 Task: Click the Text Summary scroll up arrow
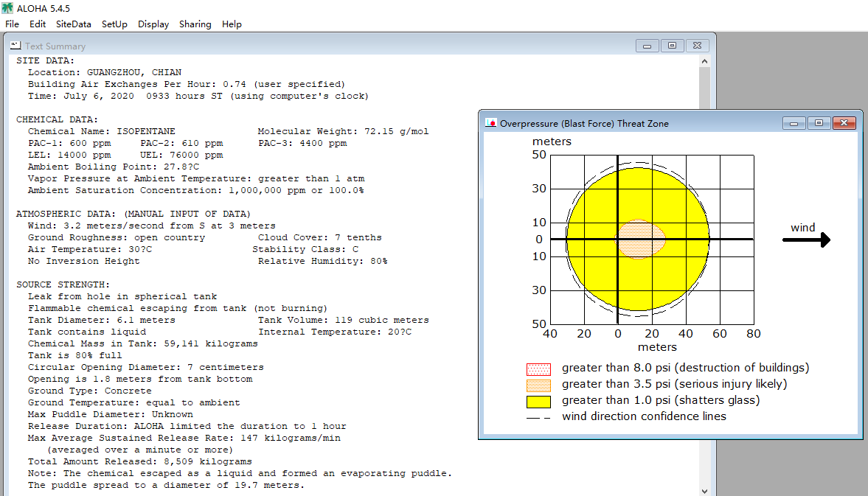tap(704, 61)
